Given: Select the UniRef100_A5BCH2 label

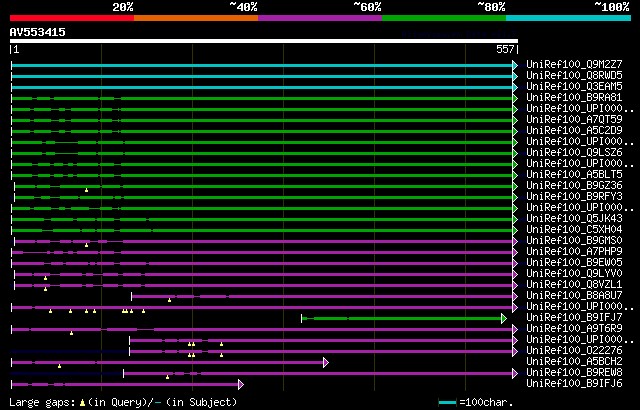Looking at the screenshot, I should [x=574, y=362].
